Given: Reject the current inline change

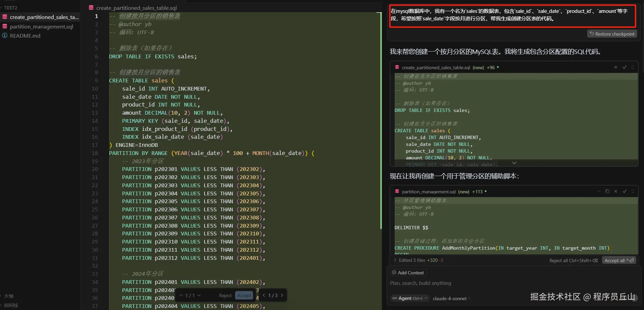Looking at the screenshot, I should pyautogui.click(x=225, y=295).
